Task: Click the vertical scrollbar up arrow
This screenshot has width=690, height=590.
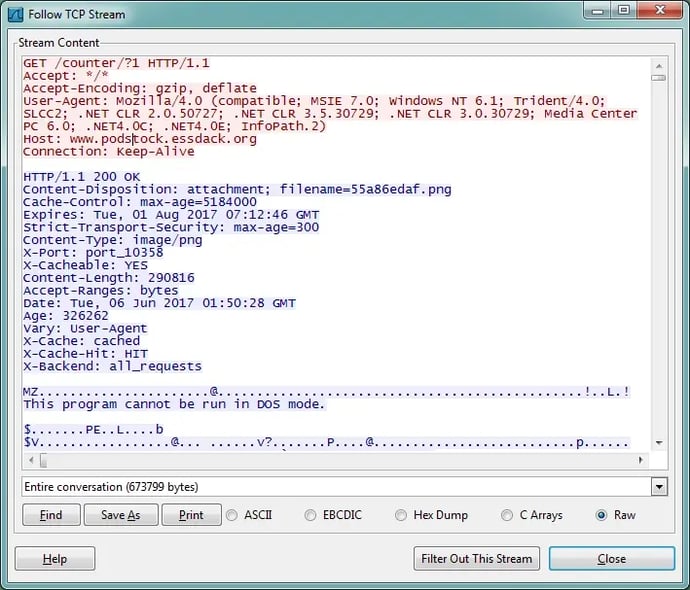Action: coord(659,66)
